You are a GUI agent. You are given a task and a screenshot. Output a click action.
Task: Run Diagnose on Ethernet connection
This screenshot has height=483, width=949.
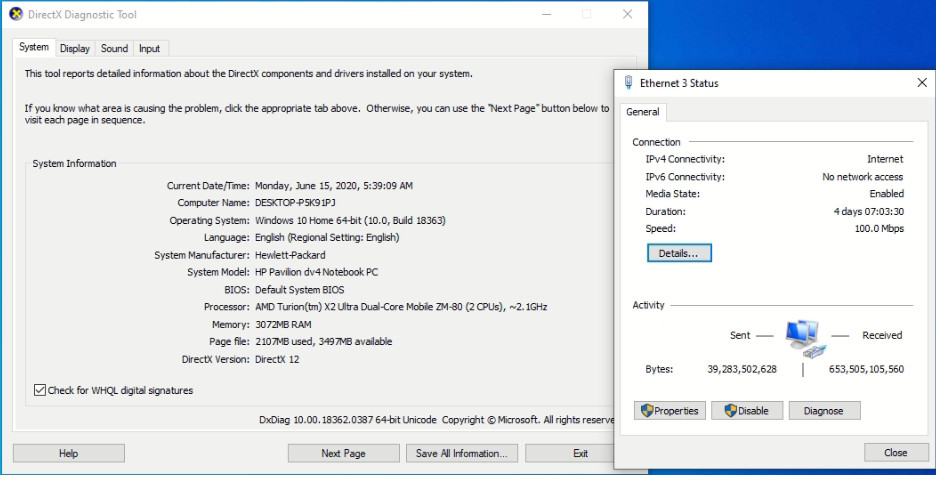[824, 410]
